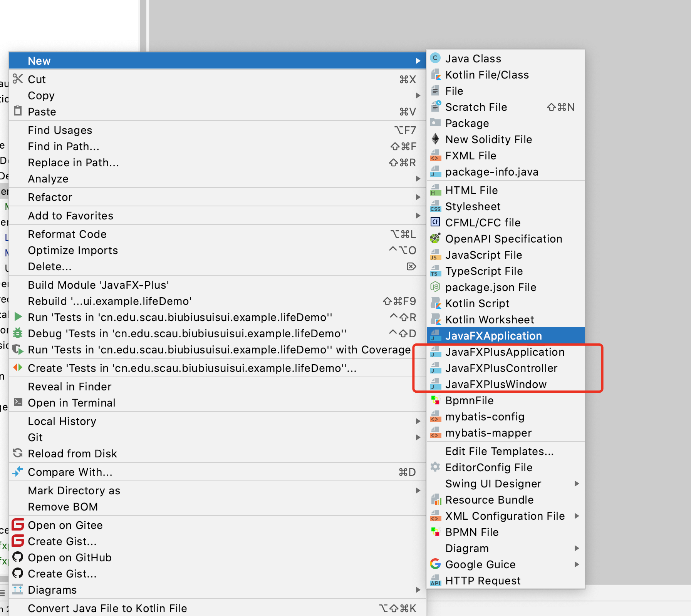Click the GitHub icon beside Open on GitHub
The width and height of the screenshot is (691, 616).
tap(18, 557)
